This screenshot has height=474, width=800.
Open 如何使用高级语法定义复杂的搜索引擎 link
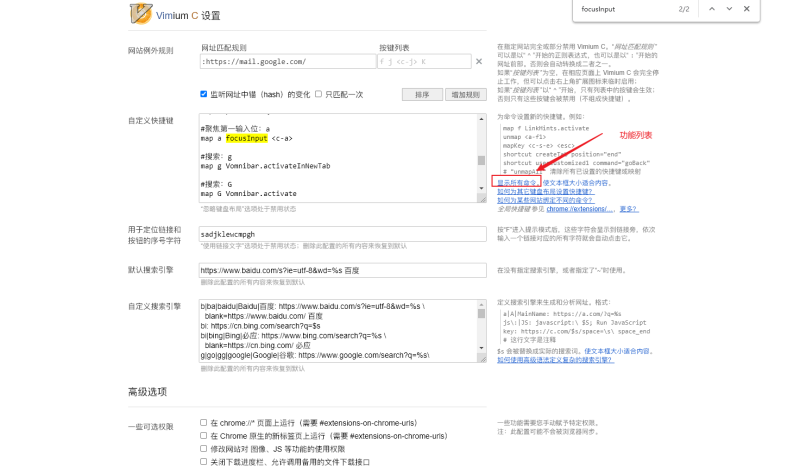pos(556,360)
